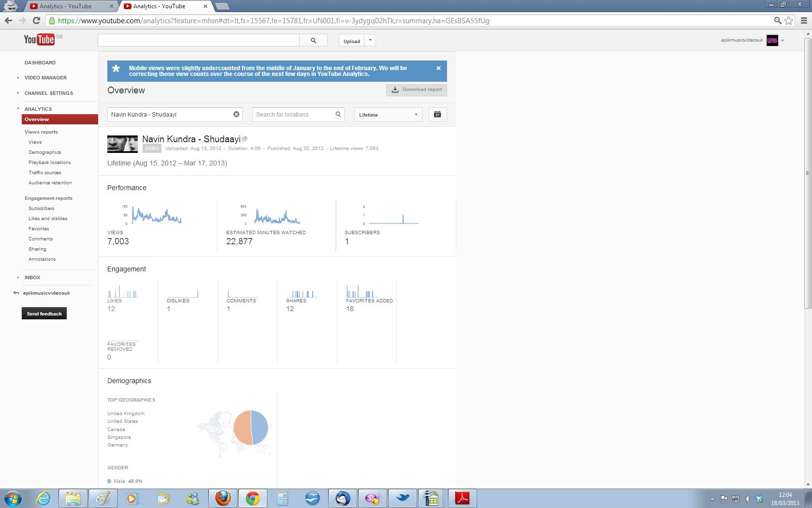The width and height of the screenshot is (812, 508).
Task: Open the Navin Kundra - Shudaayi video title link
Action: coord(191,139)
